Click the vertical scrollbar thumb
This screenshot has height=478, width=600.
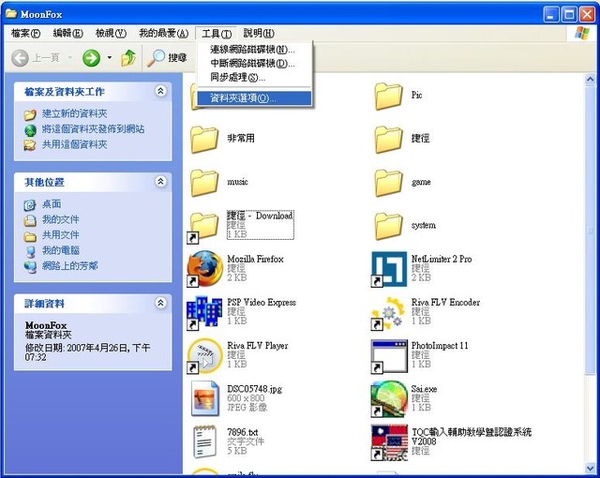590,230
